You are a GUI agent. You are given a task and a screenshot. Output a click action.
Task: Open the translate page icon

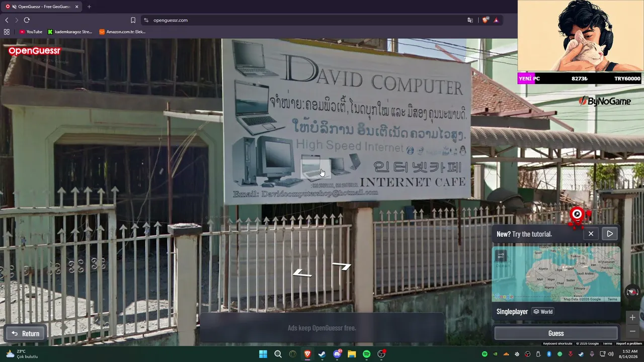click(x=470, y=20)
